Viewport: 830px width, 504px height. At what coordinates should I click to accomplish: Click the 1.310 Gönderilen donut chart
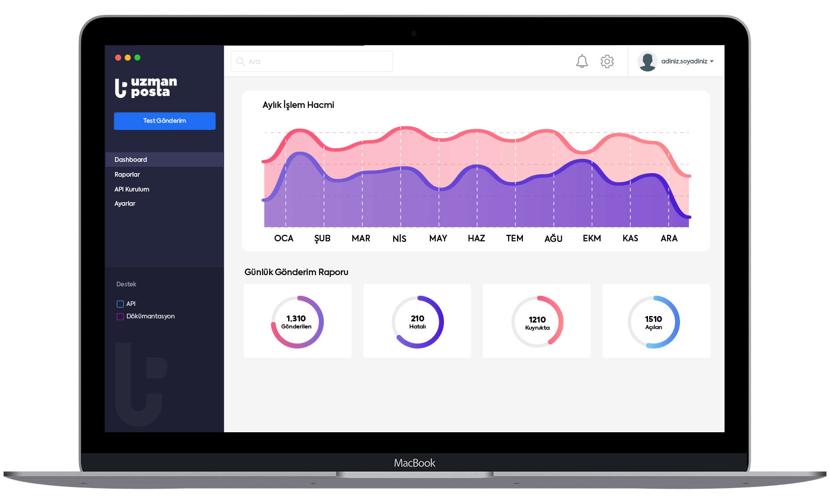pos(297,321)
